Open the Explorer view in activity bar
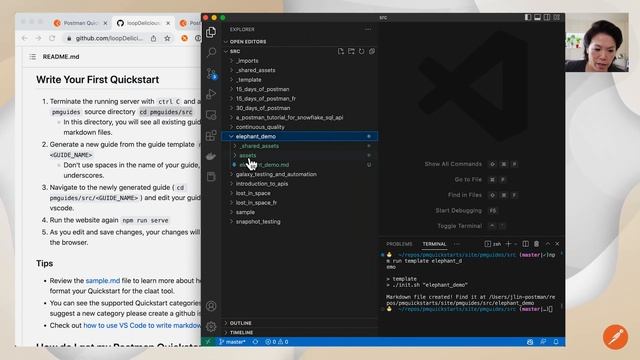This screenshot has height=360, width=640. pos(211,32)
